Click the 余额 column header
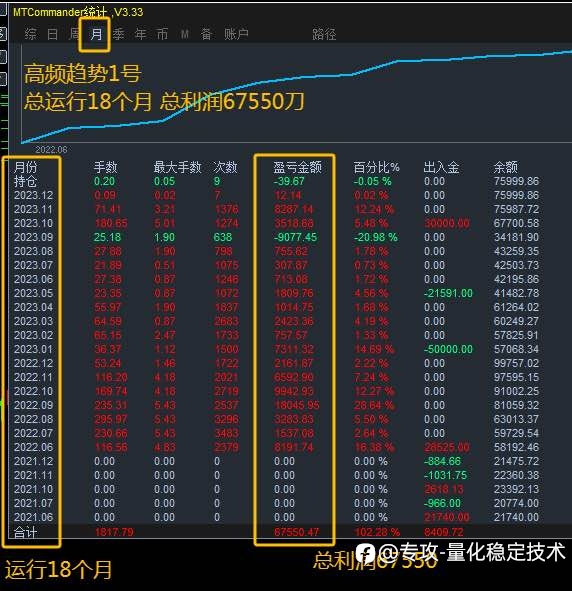The height and width of the screenshot is (591, 572). click(x=505, y=167)
